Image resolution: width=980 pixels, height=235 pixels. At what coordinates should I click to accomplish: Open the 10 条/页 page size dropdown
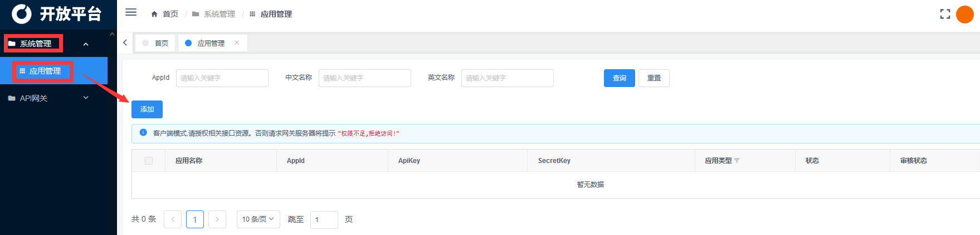(259, 219)
